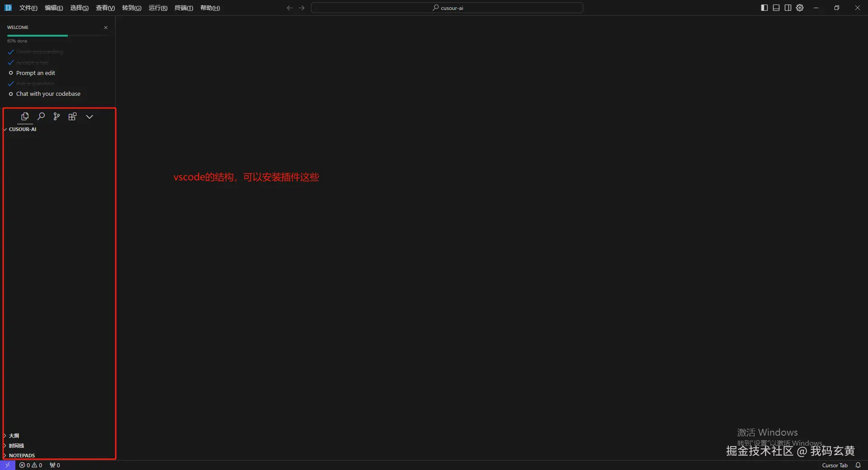Show additional views chevron in sidebar

(90, 117)
